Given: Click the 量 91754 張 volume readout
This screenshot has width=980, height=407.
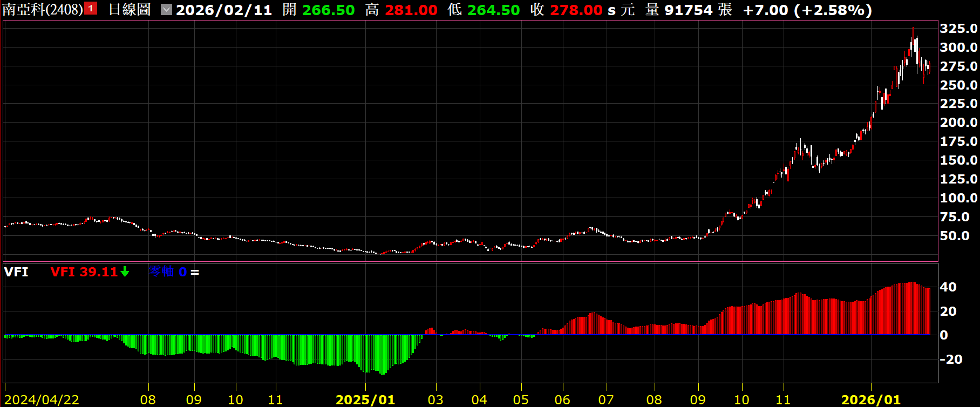Looking at the screenshot, I should (689, 10).
